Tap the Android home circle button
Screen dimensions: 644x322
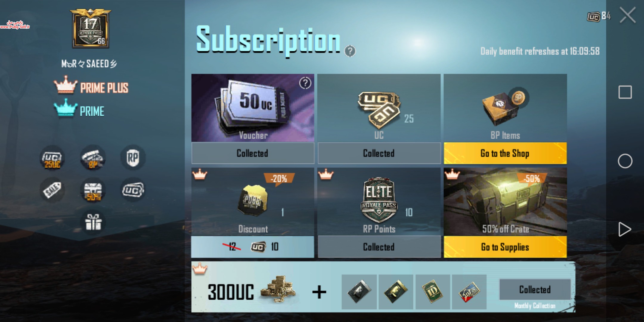(625, 161)
